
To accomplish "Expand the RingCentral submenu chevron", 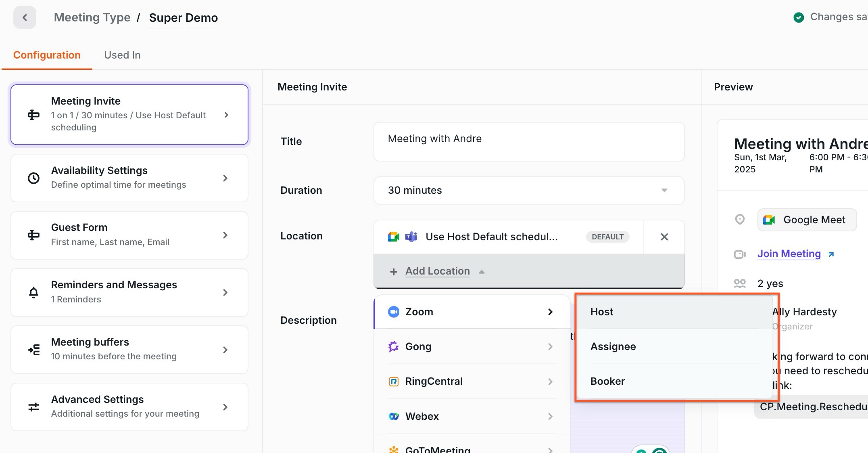I will click(550, 382).
